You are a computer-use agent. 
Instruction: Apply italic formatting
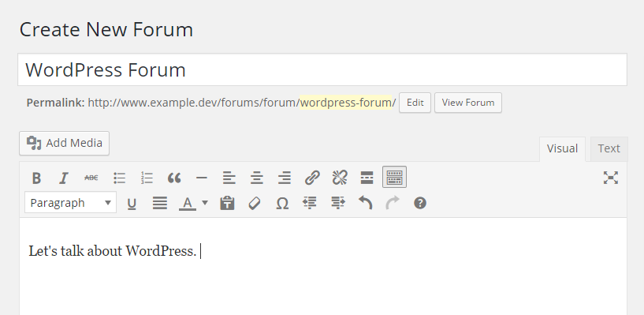pos(64,178)
